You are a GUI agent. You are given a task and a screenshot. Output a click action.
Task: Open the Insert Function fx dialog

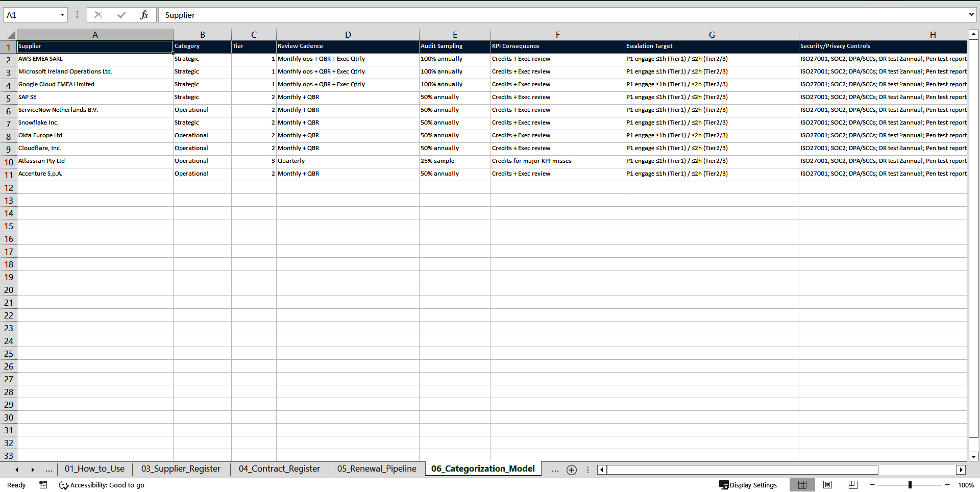coord(144,15)
